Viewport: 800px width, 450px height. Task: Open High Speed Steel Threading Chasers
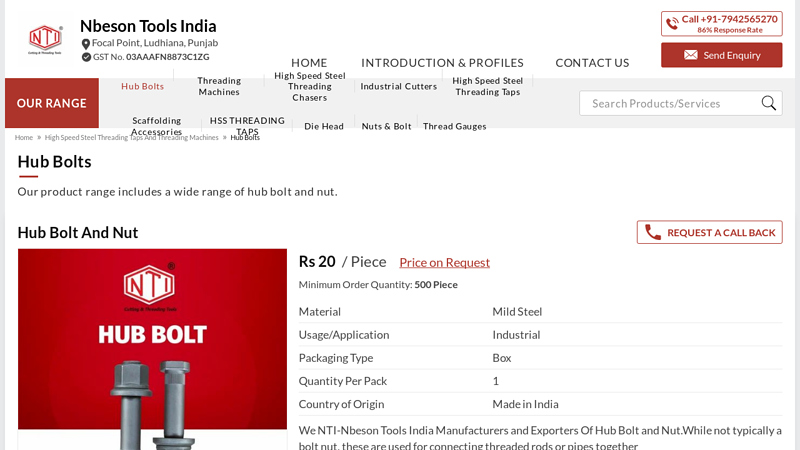pyautogui.click(x=310, y=86)
